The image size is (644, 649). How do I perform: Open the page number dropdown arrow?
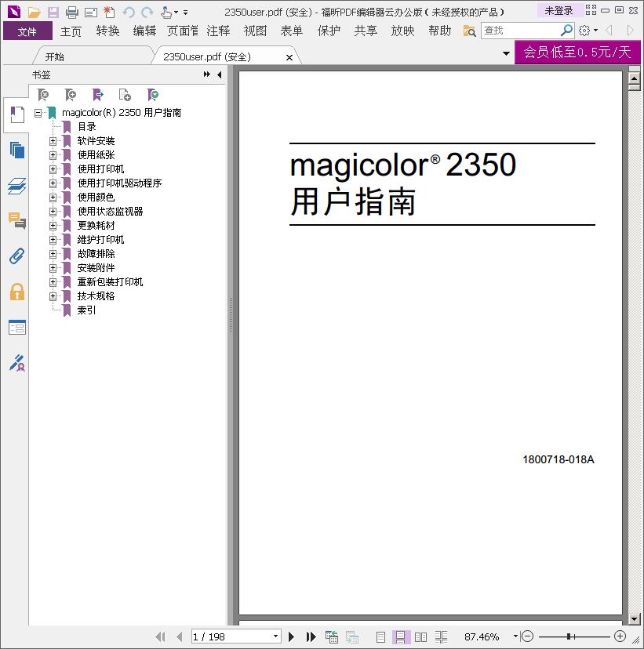tap(275, 636)
